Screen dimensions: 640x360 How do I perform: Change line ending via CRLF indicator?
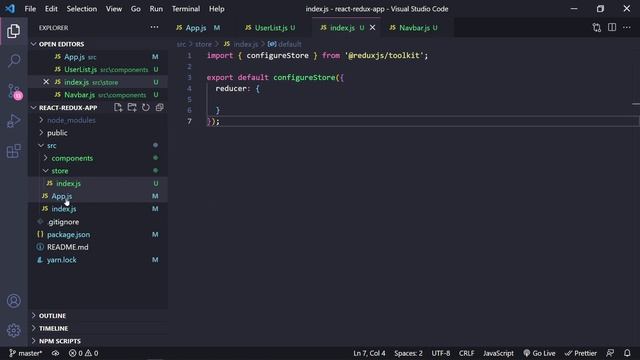coord(467,353)
